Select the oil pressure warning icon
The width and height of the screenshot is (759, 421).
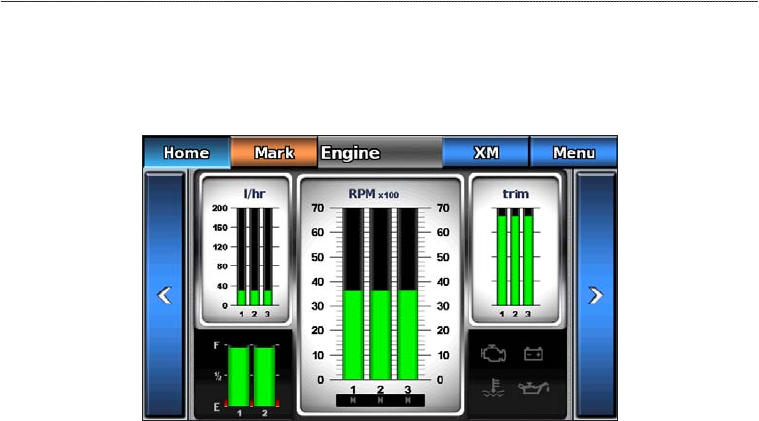533,388
